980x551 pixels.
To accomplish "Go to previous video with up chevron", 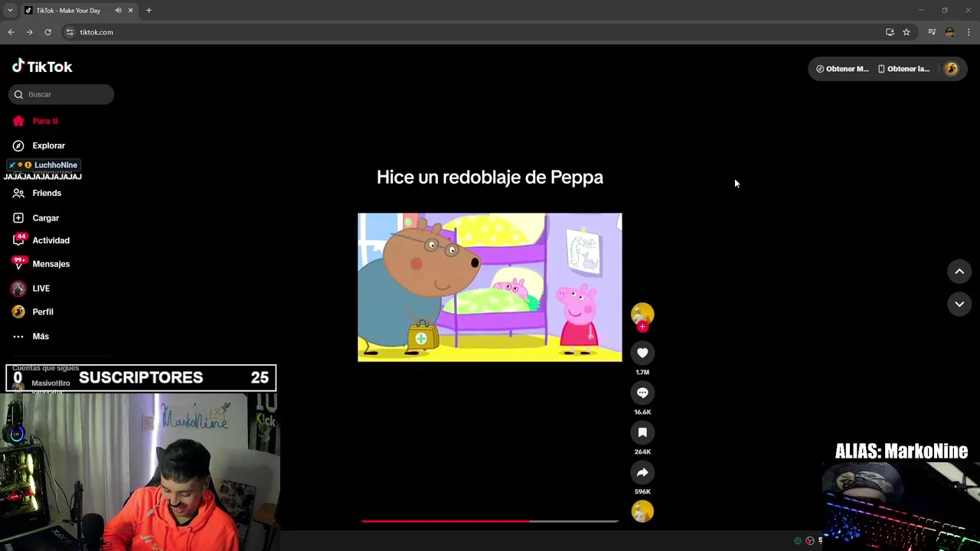I will pos(959,272).
